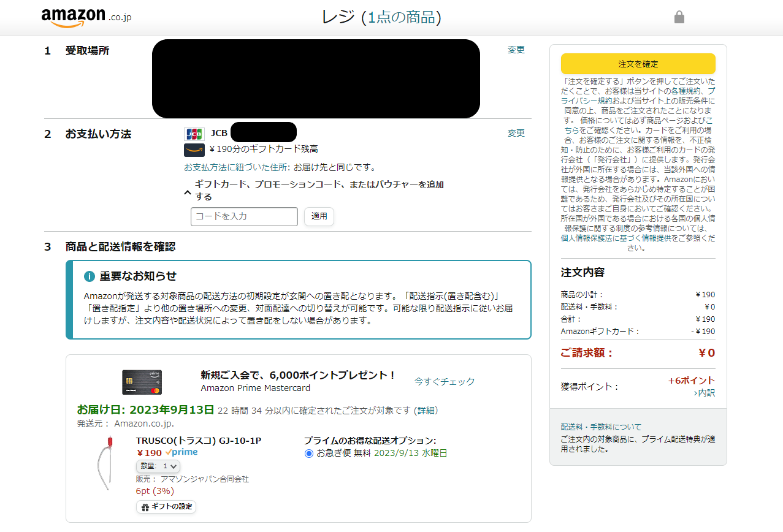Open the 内訳 points breakdown link
This screenshot has width=783, height=532.
705,393
